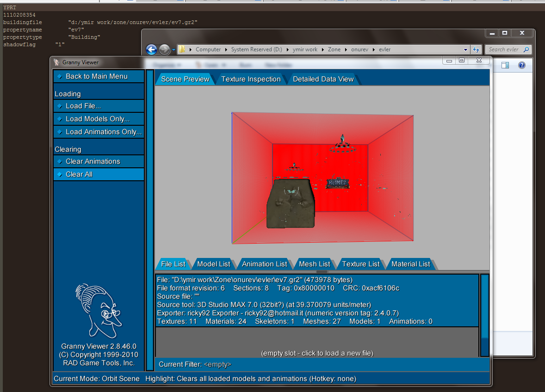Click the loaded ev7.gr2 file entry
Screen dimensions: 545x392
[x=317, y=300]
